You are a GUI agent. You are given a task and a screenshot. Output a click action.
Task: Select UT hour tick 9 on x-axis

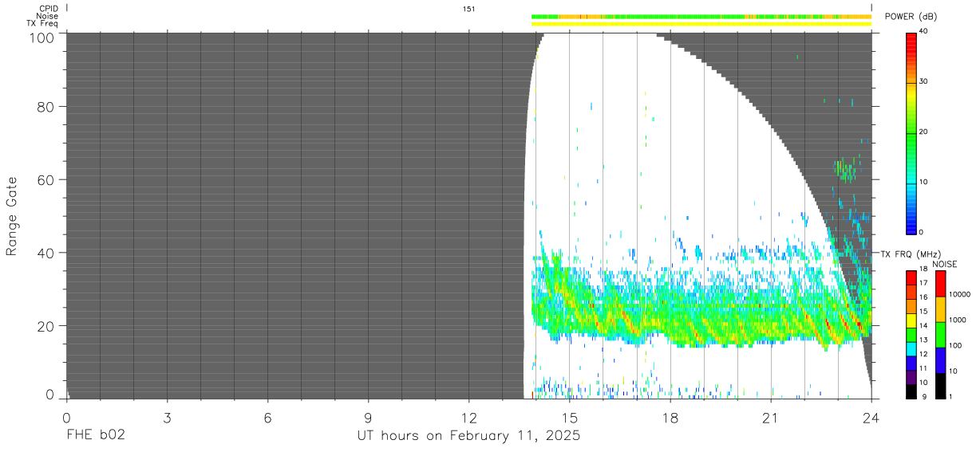(368, 417)
